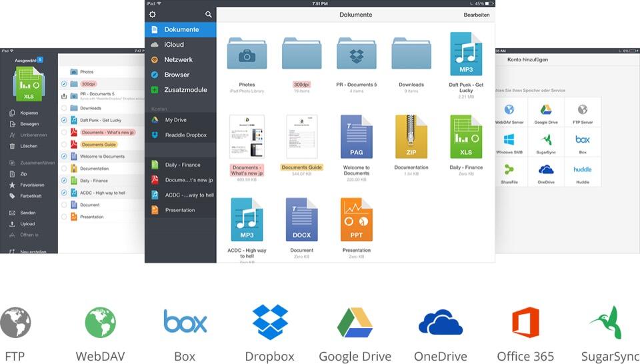Viewport: 640px width, 364px height.
Task: Click large Dropbox logo in bottom row
Action: point(270,322)
